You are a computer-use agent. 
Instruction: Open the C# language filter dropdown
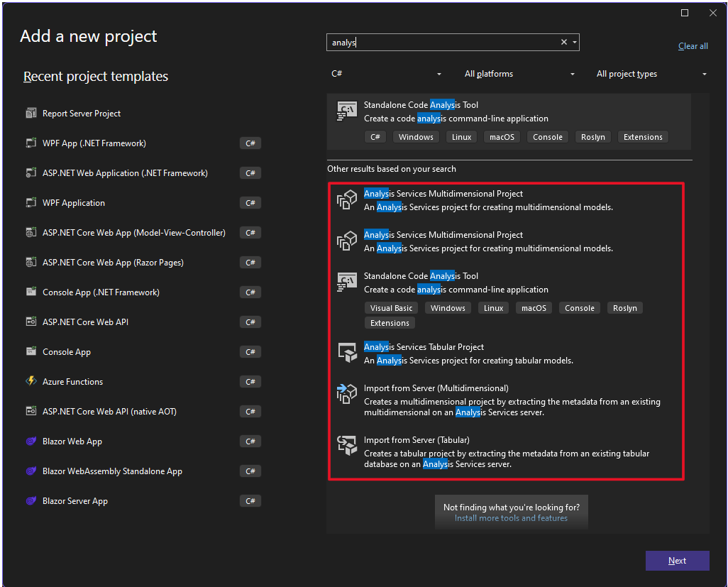coord(386,74)
